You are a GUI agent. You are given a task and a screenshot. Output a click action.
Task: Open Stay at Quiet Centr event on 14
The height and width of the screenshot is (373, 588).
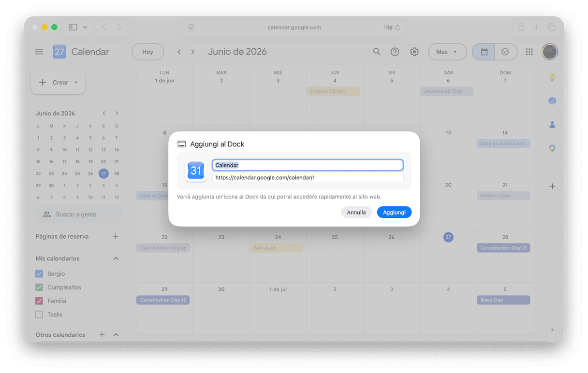point(503,143)
